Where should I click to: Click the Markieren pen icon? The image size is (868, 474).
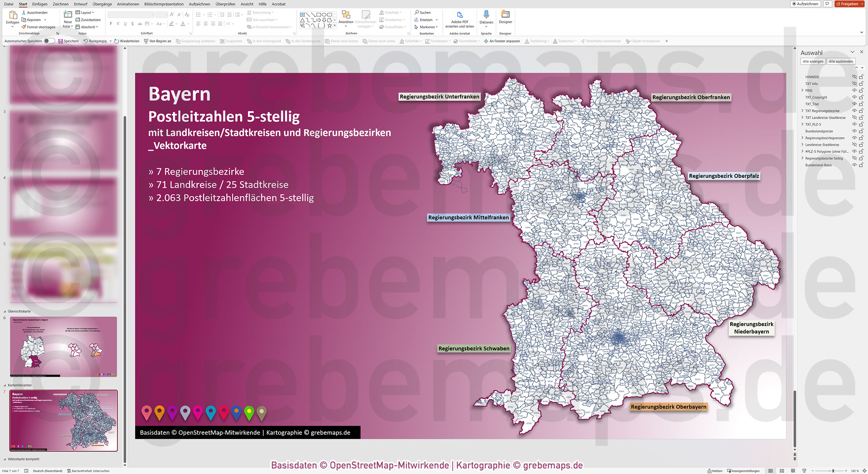click(415, 27)
